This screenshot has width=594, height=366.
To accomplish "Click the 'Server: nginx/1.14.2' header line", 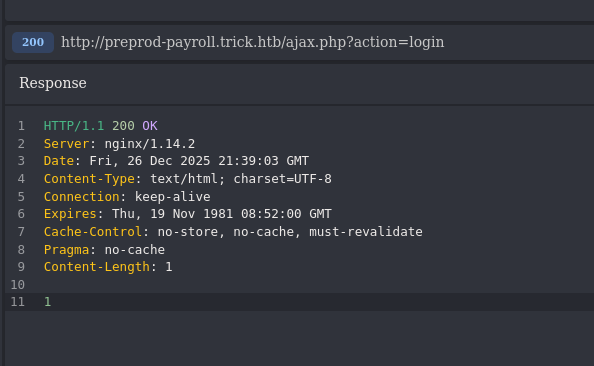I will click(x=119, y=144).
